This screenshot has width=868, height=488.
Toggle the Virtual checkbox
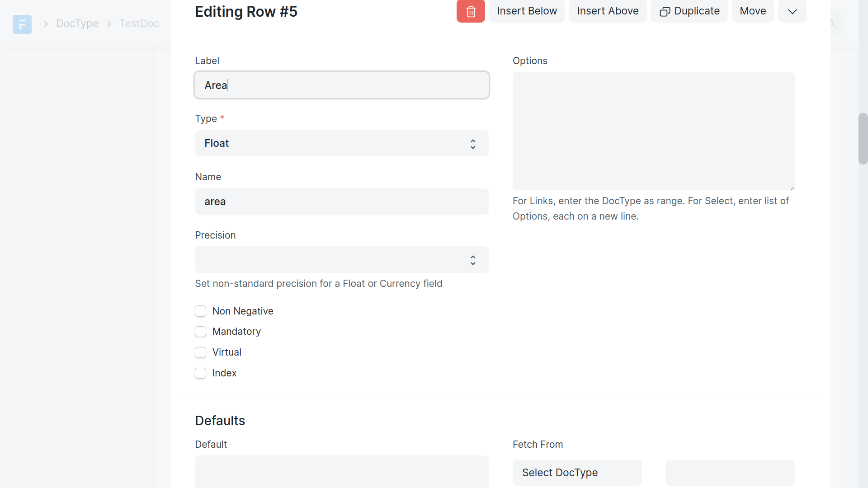point(200,352)
